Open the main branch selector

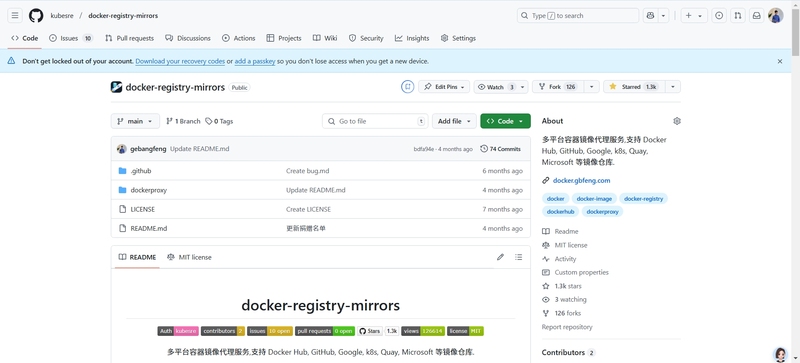point(135,121)
